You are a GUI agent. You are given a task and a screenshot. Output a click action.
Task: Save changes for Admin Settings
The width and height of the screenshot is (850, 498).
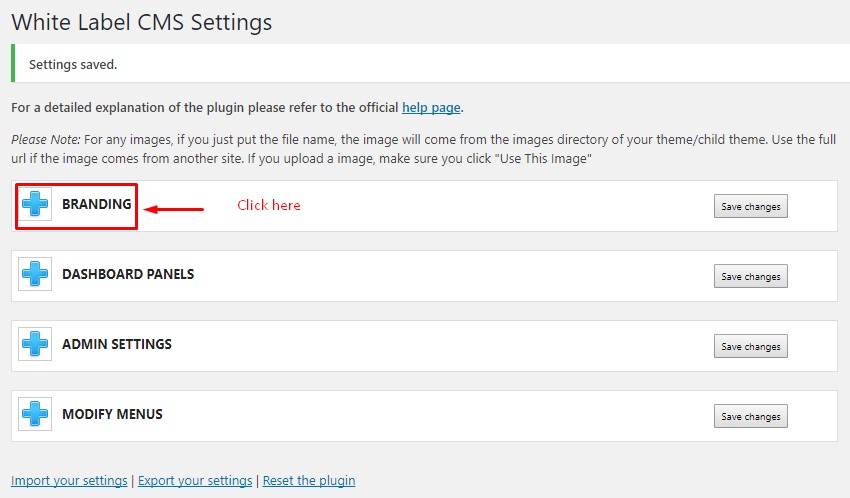(x=750, y=346)
